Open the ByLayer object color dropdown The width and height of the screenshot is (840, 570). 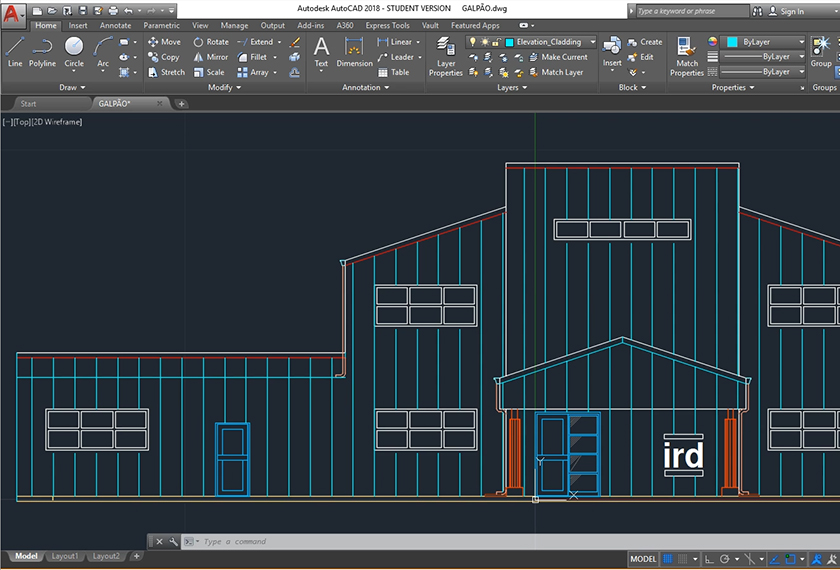pyautogui.click(x=801, y=43)
